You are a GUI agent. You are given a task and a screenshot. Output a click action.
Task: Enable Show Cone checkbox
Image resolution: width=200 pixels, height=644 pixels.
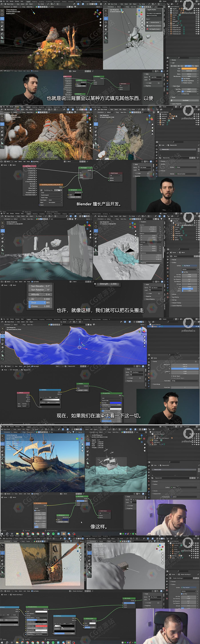click(182, 94)
